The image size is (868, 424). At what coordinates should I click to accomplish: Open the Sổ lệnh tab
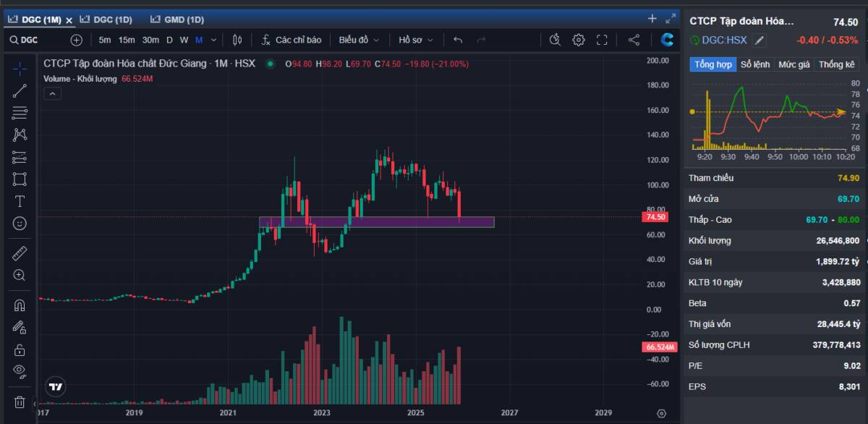[x=756, y=64]
